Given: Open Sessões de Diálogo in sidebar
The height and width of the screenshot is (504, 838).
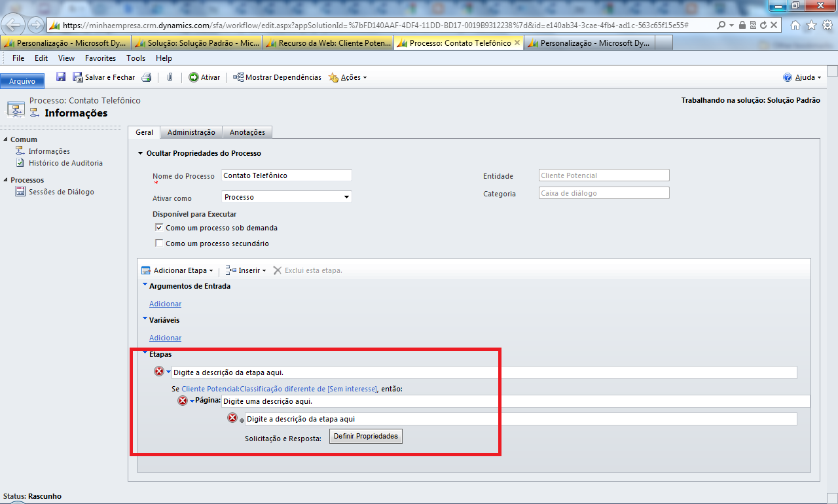Looking at the screenshot, I should tap(61, 192).
